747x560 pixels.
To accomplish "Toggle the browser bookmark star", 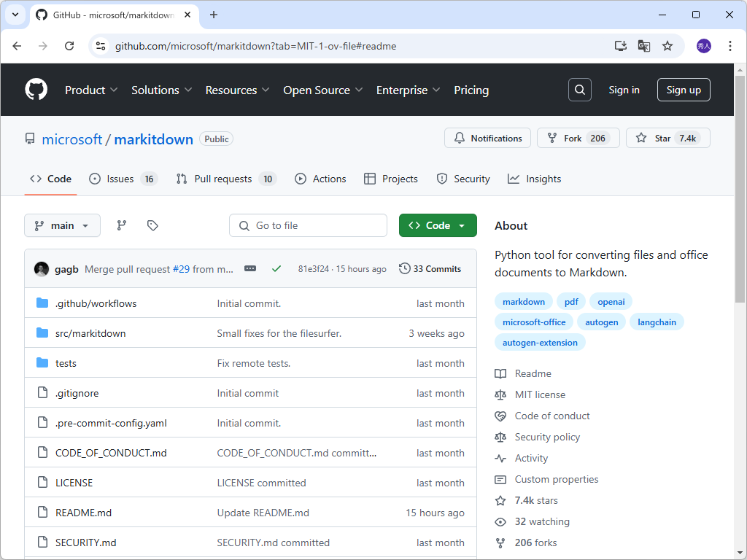I will pos(667,45).
